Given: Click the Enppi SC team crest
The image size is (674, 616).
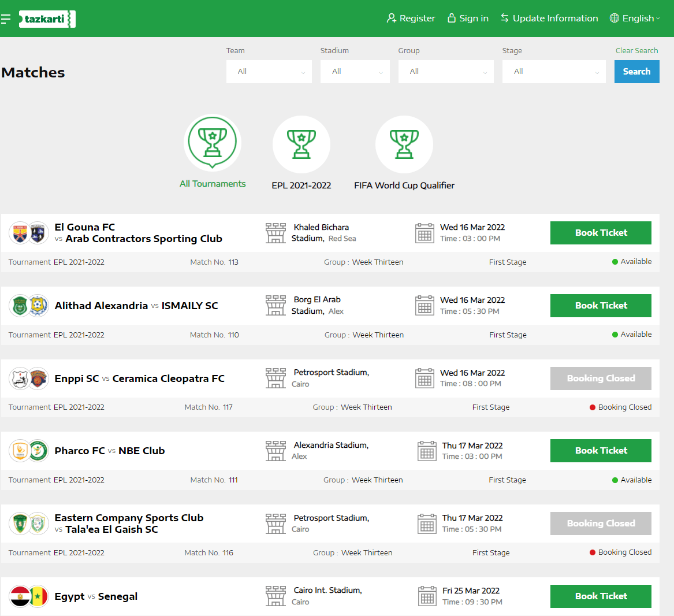Looking at the screenshot, I should [x=20, y=378].
